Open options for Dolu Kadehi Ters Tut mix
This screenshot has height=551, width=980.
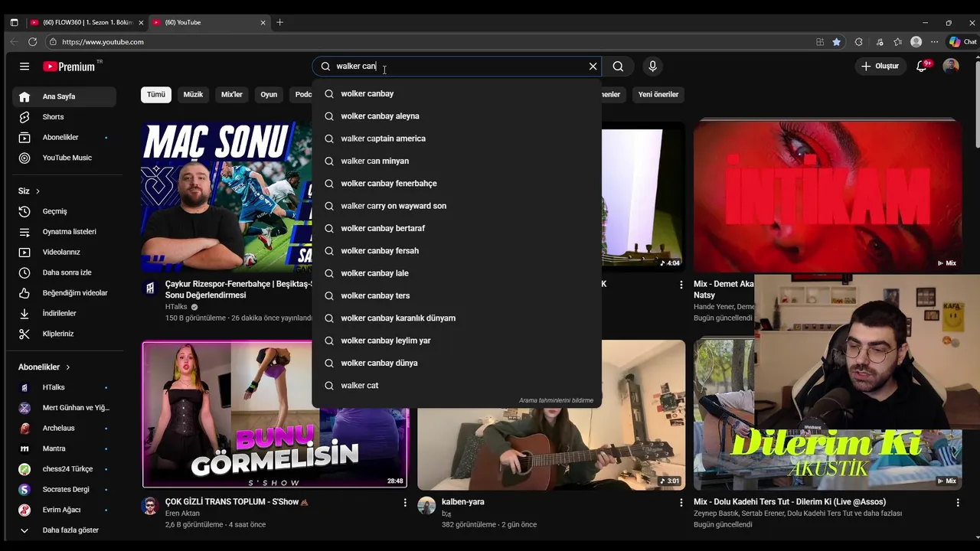(958, 503)
